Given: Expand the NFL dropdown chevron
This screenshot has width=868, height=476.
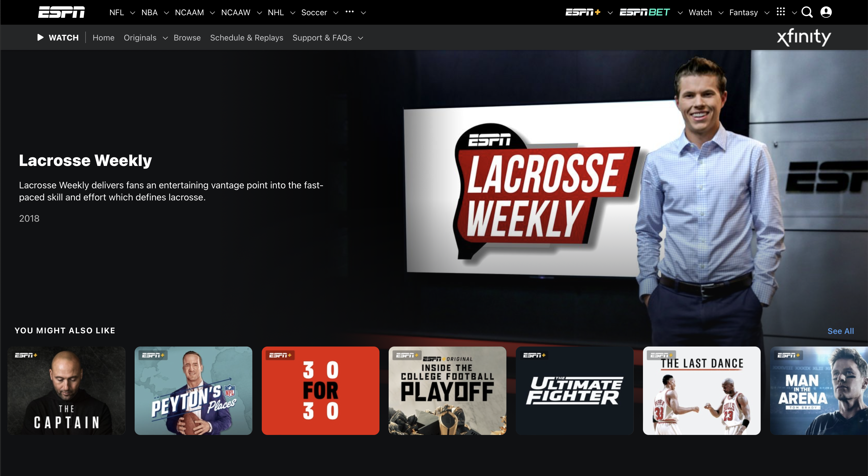Looking at the screenshot, I should pos(132,13).
